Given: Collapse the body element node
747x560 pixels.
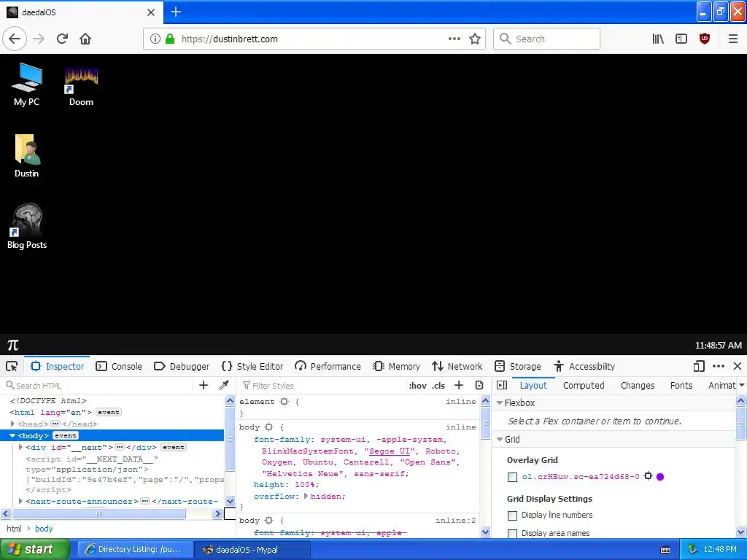Looking at the screenshot, I should click(12, 435).
